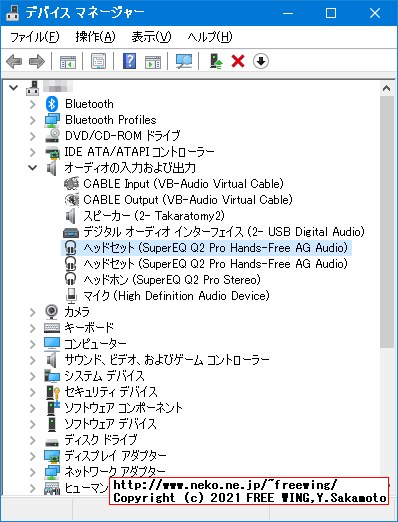Viewport: 398px width, 522px height.
Task: Click the IDE ATA/ATAPI controller icon
Action: point(52,152)
